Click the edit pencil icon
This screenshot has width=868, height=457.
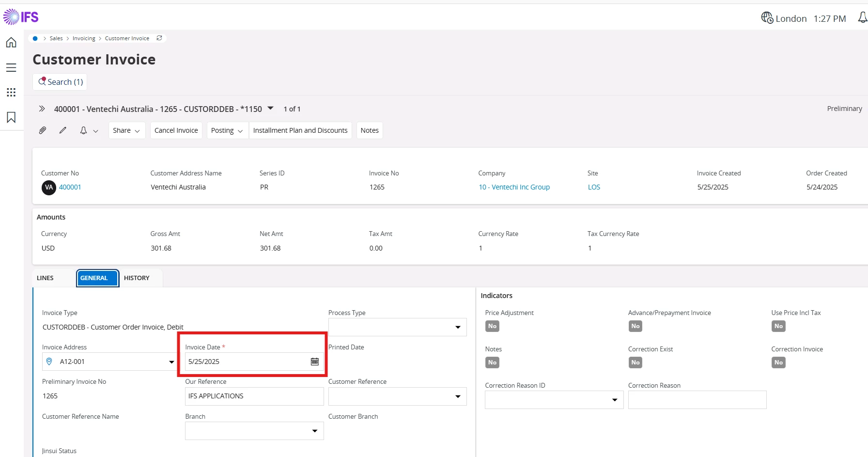pos(62,130)
